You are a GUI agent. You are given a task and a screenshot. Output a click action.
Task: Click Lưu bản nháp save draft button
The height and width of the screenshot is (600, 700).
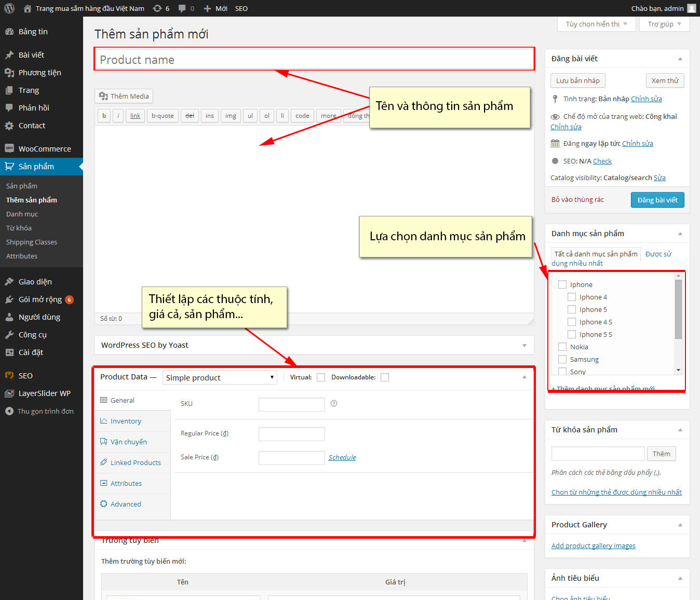578,80
